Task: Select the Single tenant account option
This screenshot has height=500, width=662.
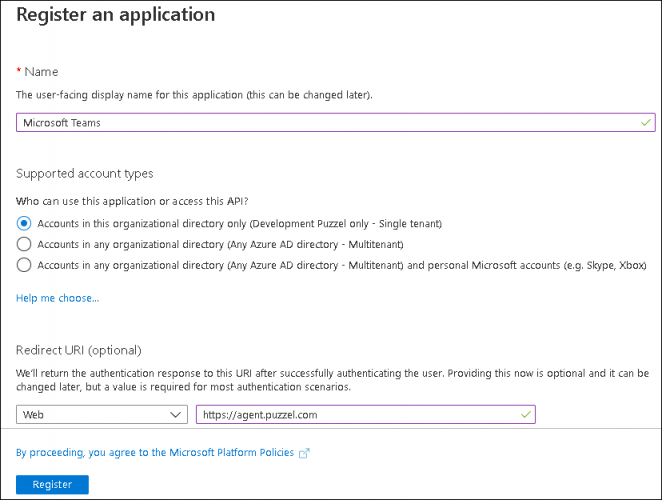Action: click(x=24, y=223)
